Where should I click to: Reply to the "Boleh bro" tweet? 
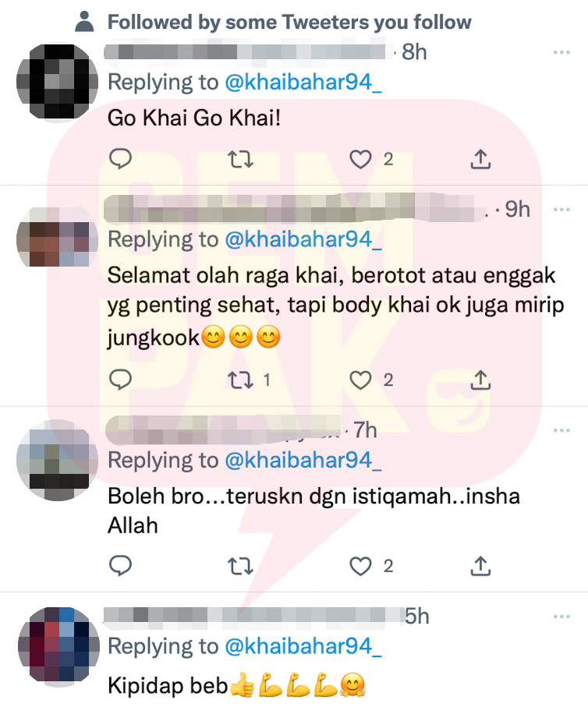coord(121,566)
